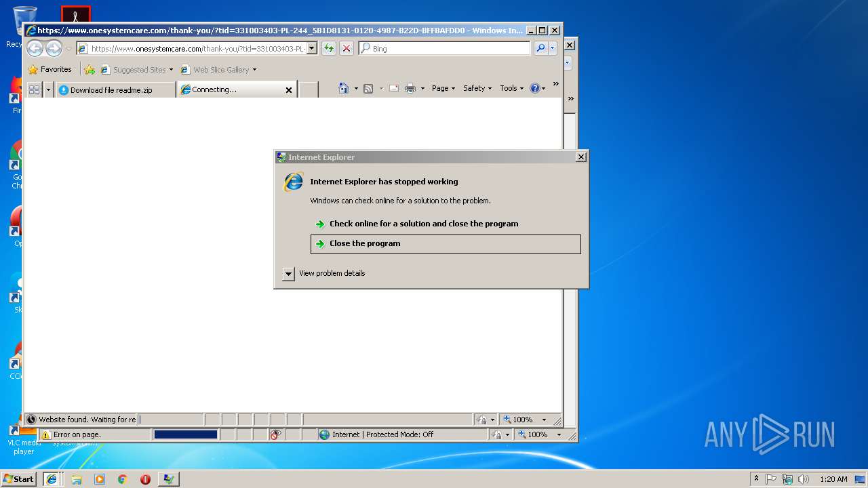The image size is (868, 488).
Task: Open the Home button dropdown arrow
Action: pyautogui.click(x=356, y=89)
